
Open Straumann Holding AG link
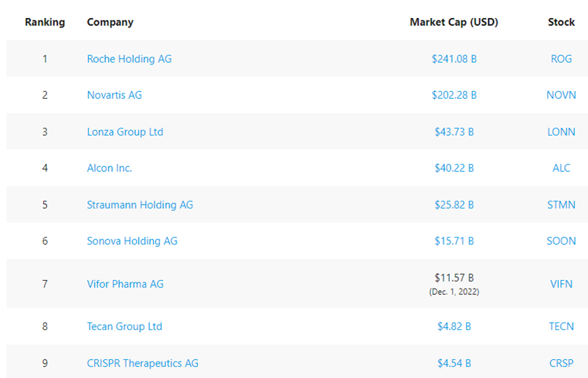coord(140,205)
